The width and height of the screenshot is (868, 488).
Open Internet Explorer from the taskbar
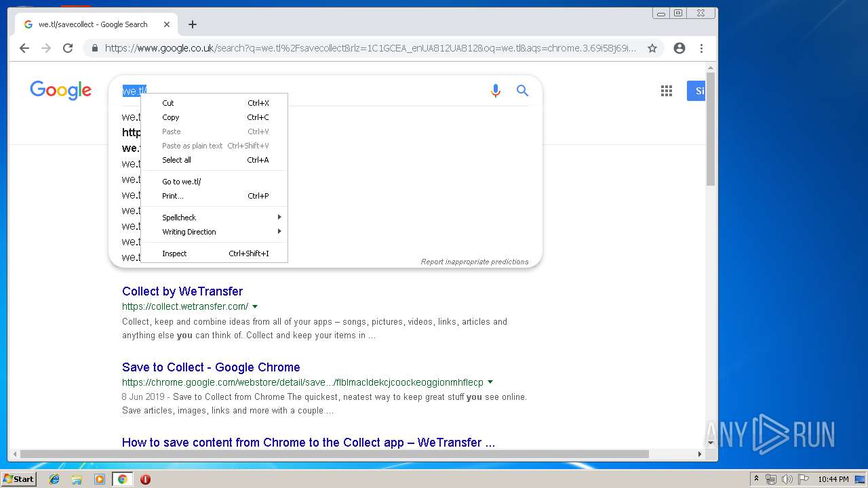[x=54, y=479]
